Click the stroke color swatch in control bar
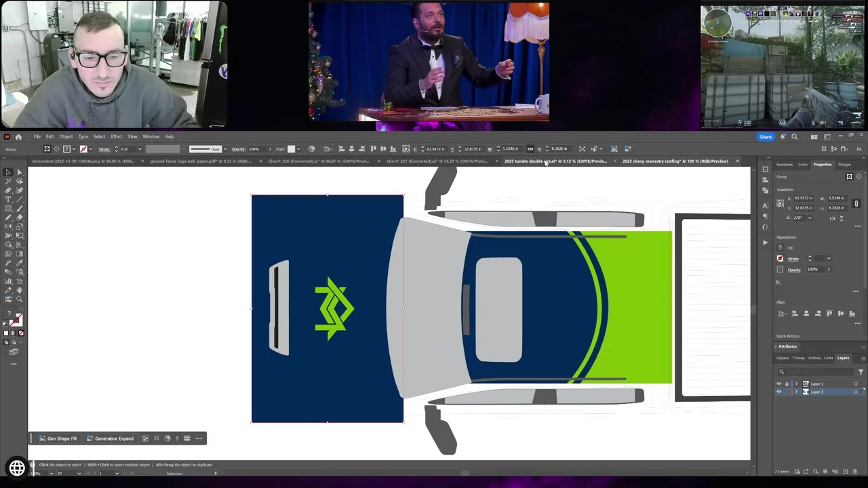 coord(83,149)
